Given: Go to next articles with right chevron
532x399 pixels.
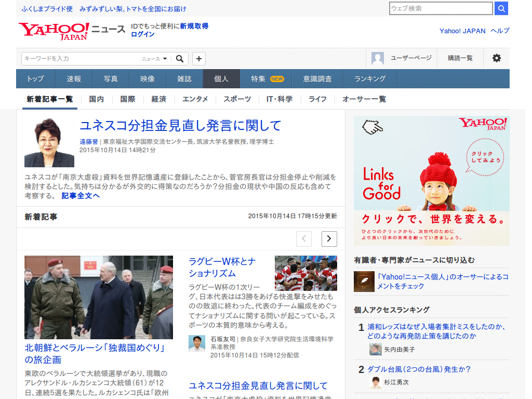Looking at the screenshot, I should click(329, 239).
